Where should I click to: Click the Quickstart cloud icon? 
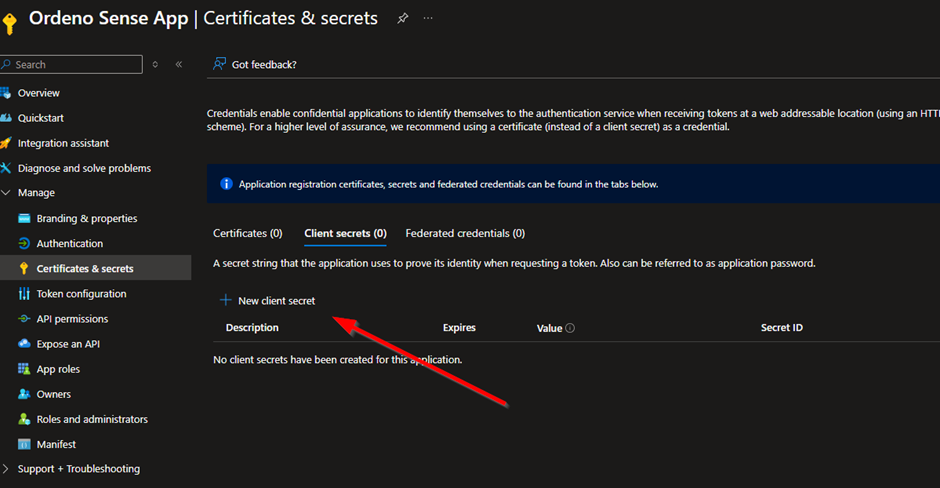click(x=5, y=118)
